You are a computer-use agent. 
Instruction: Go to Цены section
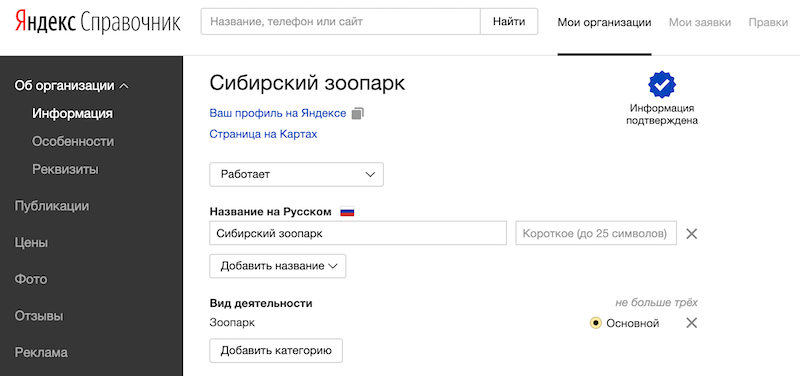click(x=31, y=243)
